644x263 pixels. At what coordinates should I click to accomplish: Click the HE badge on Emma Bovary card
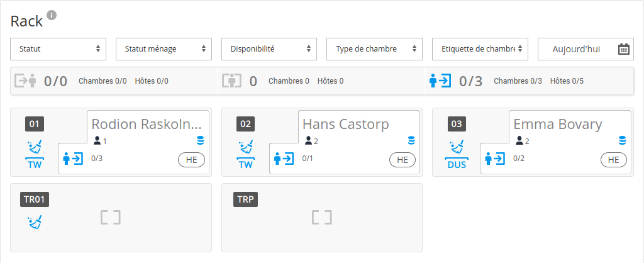point(613,160)
